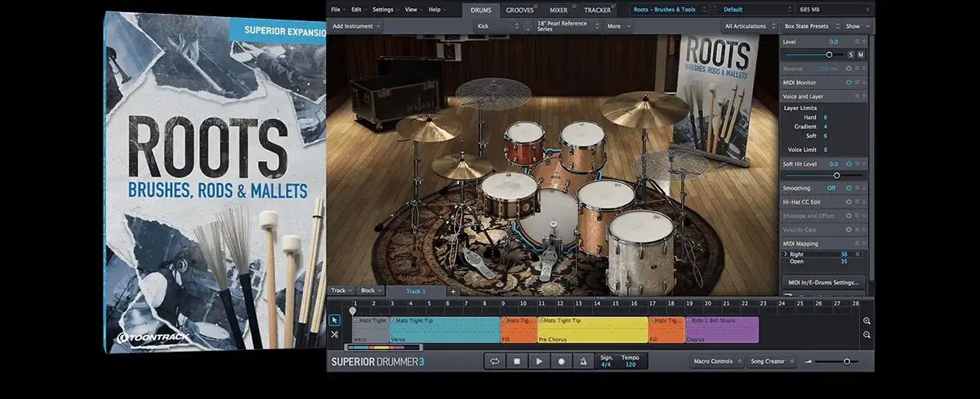Image resolution: width=980 pixels, height=399 pixels.
Task: Zoom in on the song track
Action: (x=866, y=321)
